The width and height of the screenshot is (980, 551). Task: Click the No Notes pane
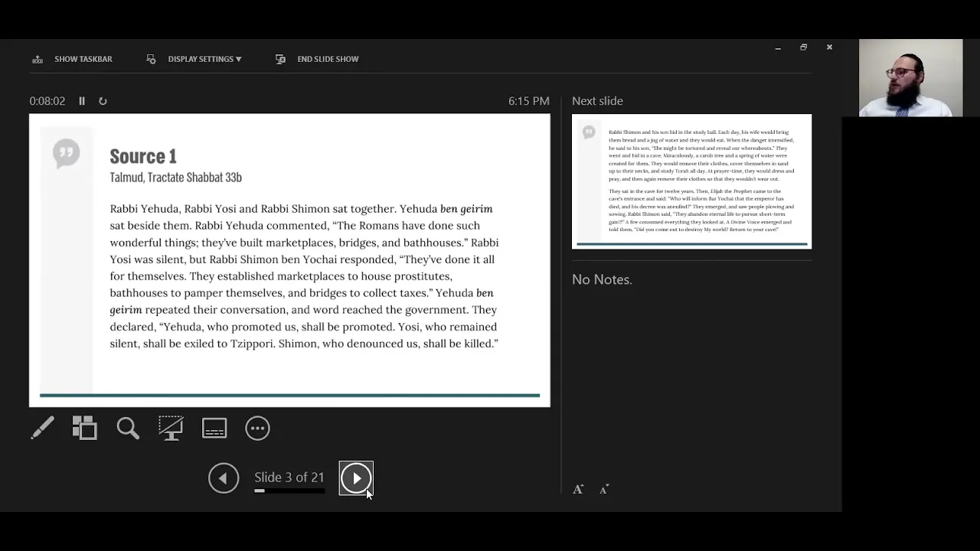coord(602,279)
